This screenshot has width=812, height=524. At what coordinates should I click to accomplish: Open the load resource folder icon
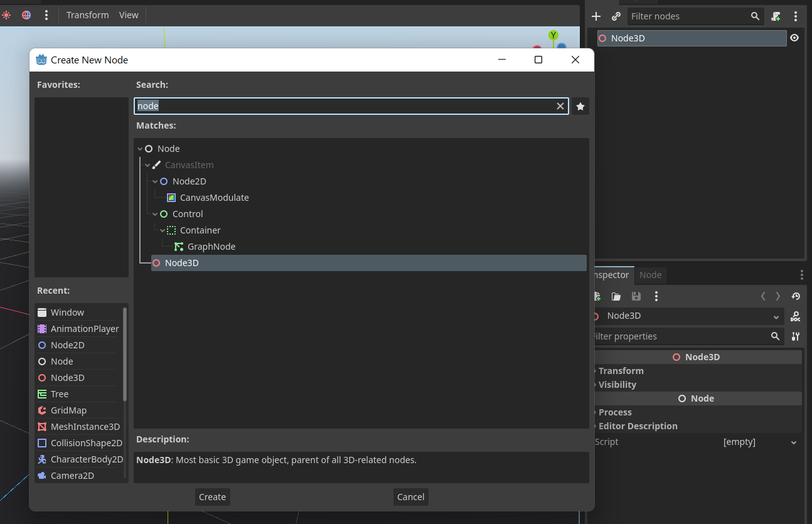click(x=616, y=296)
